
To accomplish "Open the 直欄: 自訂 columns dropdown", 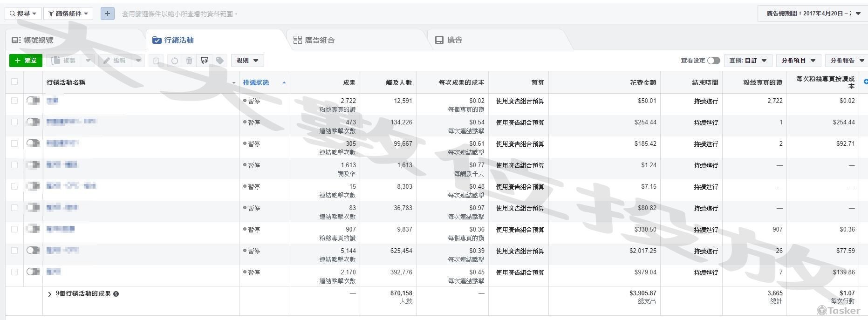I will coord(748,61).
